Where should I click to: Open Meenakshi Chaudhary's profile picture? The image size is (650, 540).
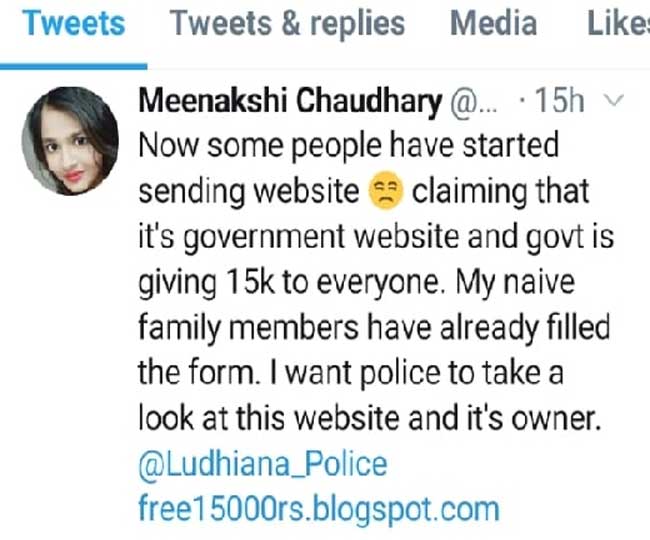69,141
